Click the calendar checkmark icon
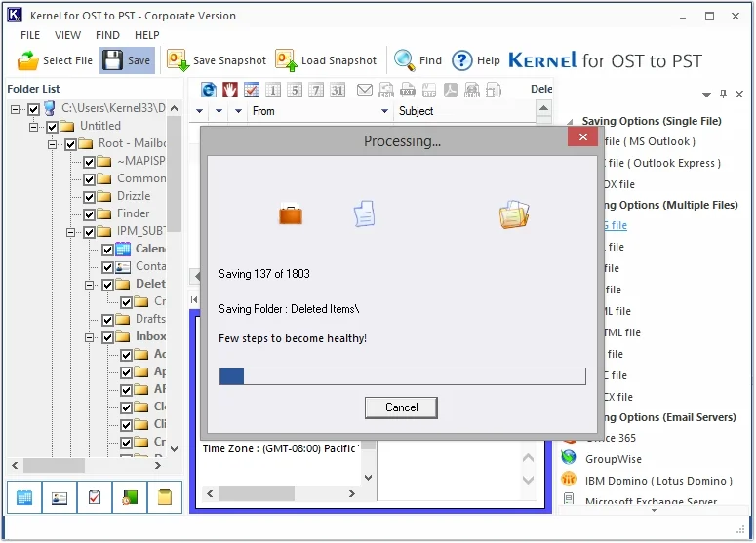This screenshot has width=756, height=543. (x=252, y=90)
